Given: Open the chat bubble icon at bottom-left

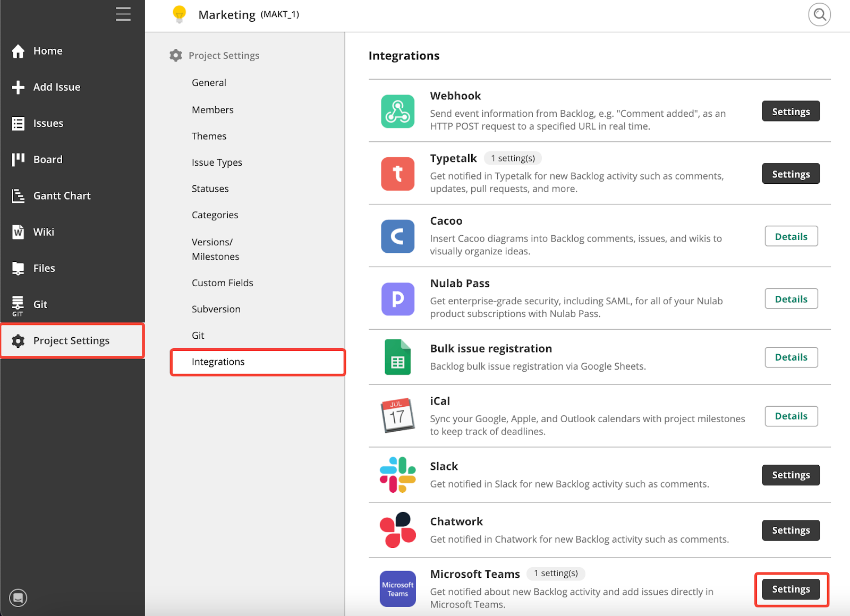Looking at the screenshot, I should 18,598.
